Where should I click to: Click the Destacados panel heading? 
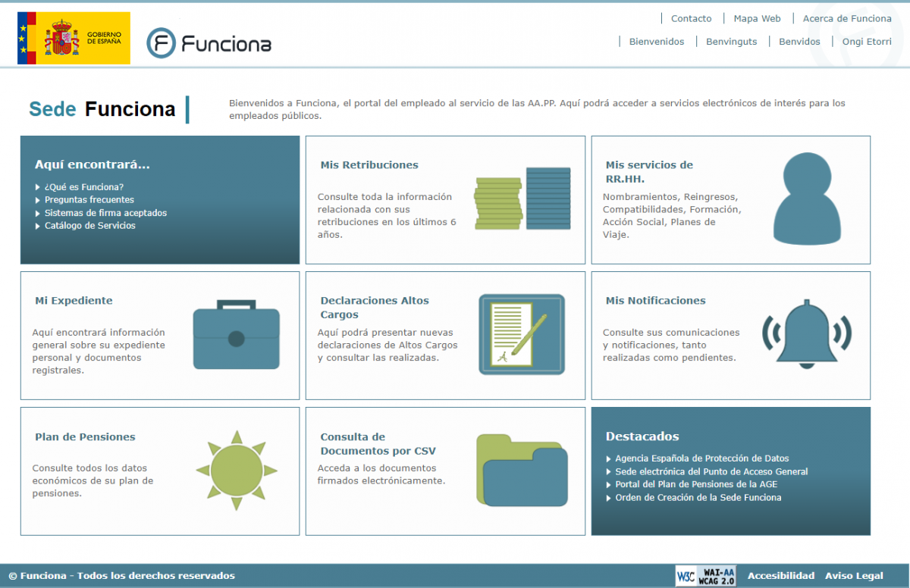tap(642, 436)
